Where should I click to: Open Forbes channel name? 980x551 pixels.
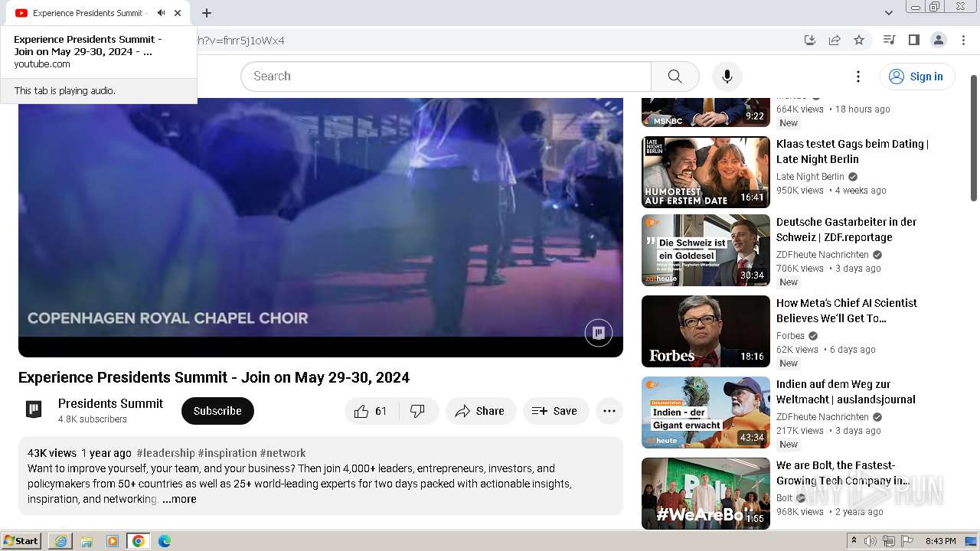[790, 336]
